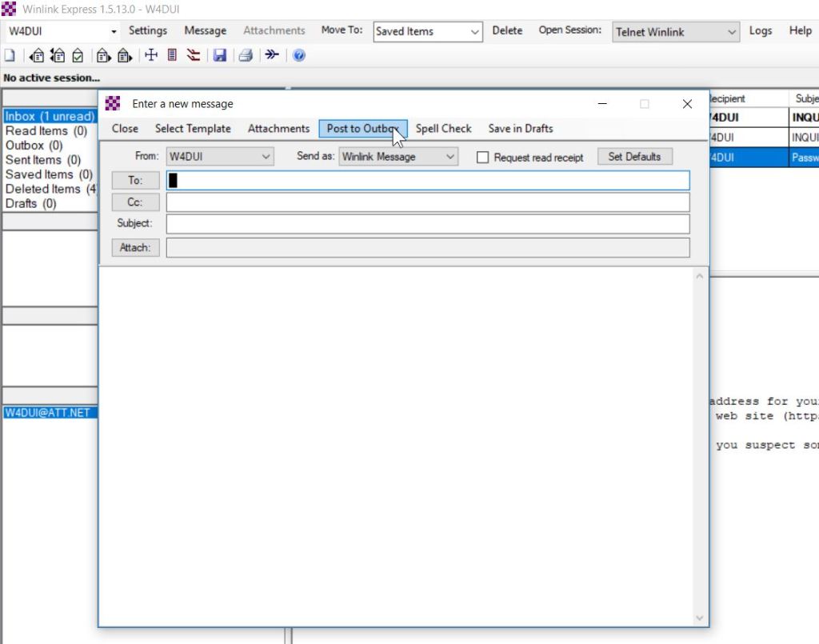Enable the Request read receipt checkbox
Screen dimensions: 819x644
[483, 157]
